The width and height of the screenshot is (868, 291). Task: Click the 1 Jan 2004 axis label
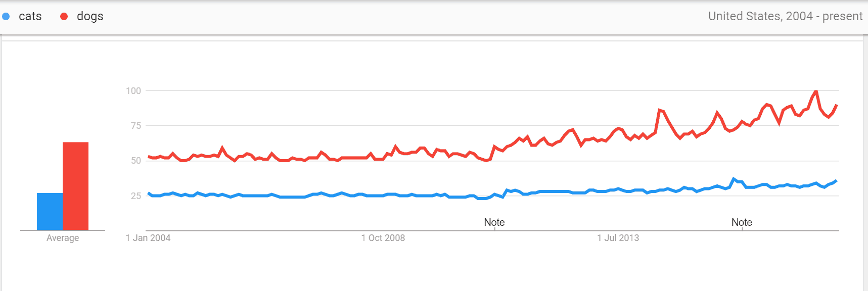148,238
